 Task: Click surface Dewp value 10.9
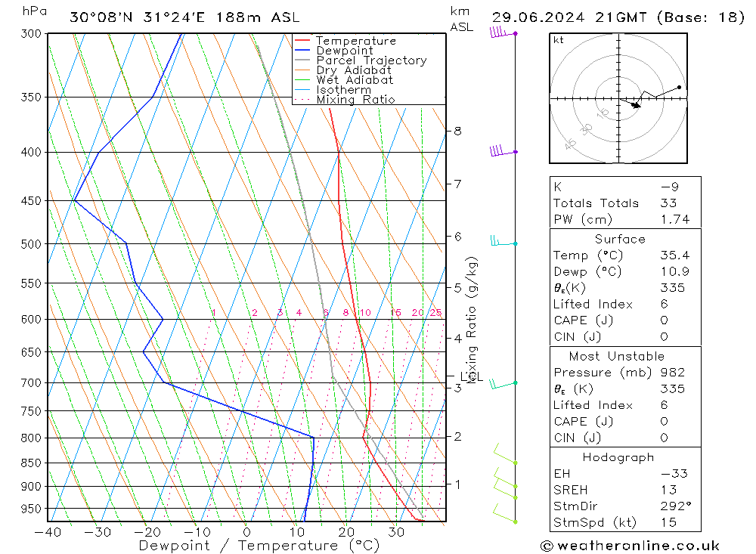point(675,271)
